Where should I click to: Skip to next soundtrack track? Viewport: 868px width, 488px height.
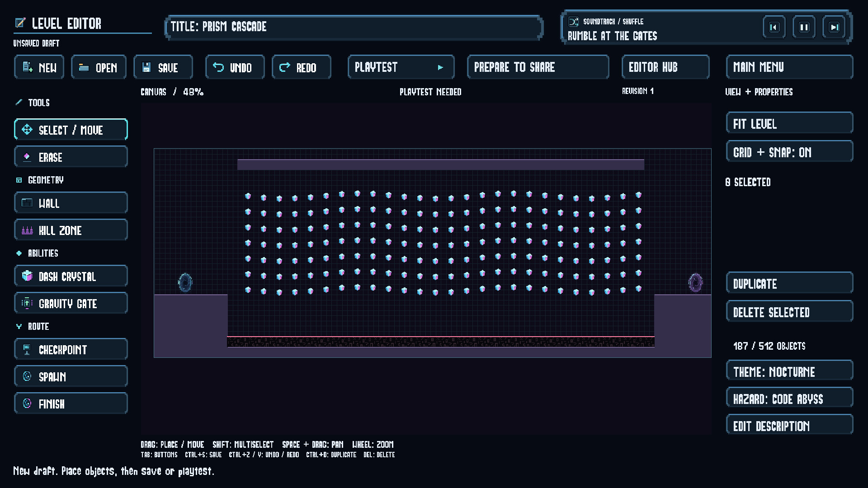[x=834, y=27]
